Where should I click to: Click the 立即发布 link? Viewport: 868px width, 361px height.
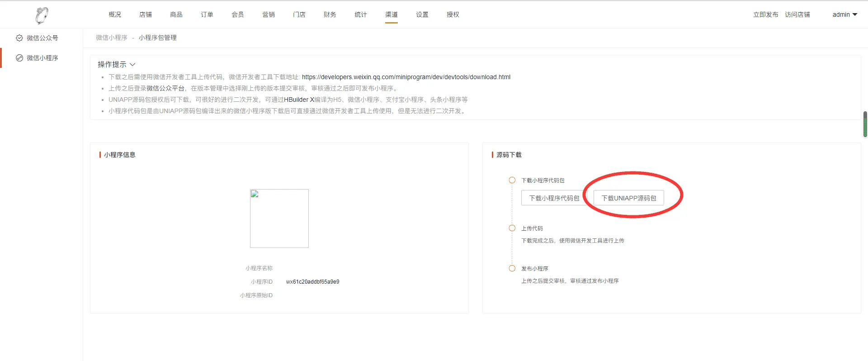pyautogui.click(x=765, y=14)
